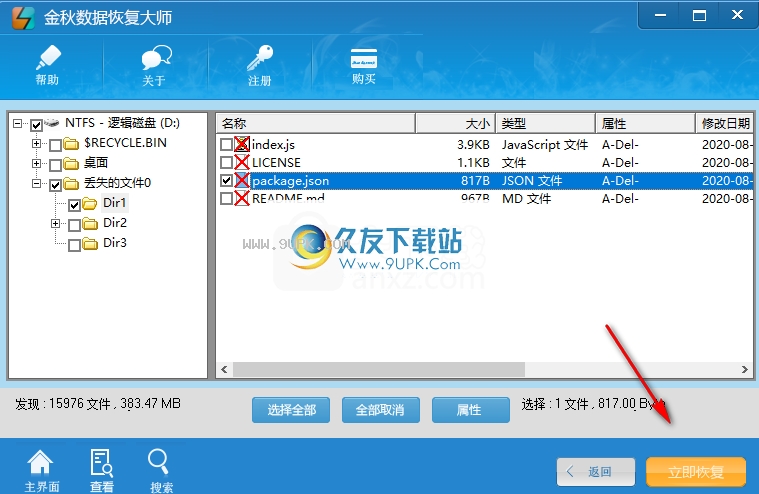Go to 主界面 home screen
The height and width of the screenshot is (494, 759).
pos(41,470)
